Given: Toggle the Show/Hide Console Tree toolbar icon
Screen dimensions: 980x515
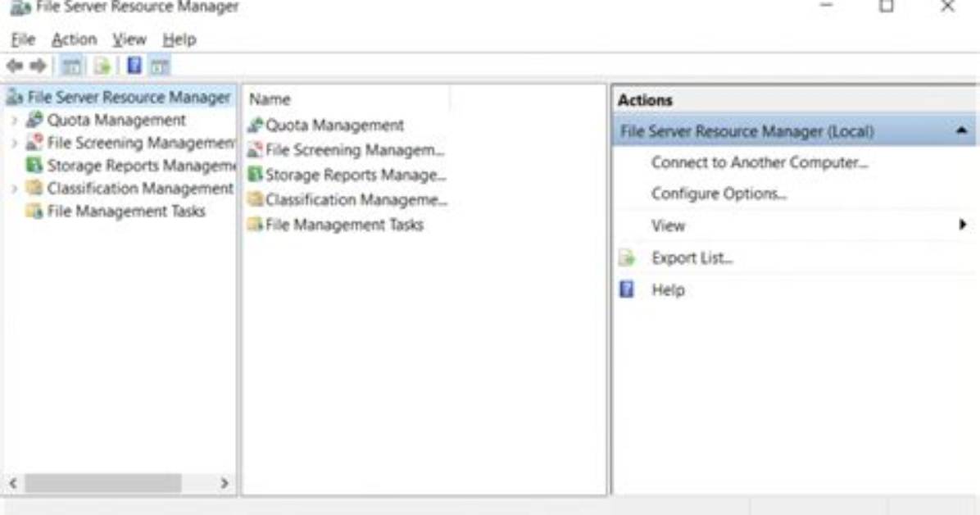Looking at the screenshot, I should [x=71, y=66].
